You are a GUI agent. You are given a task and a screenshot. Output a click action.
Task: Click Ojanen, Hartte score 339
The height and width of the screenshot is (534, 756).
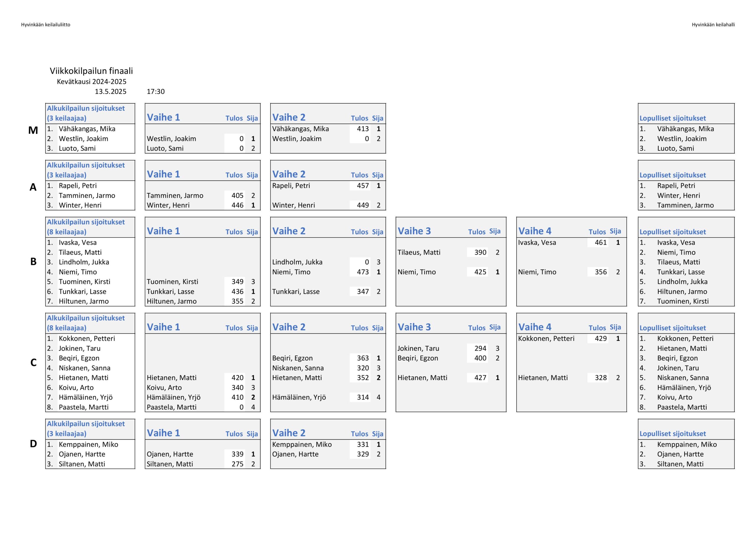coord(237,454)
